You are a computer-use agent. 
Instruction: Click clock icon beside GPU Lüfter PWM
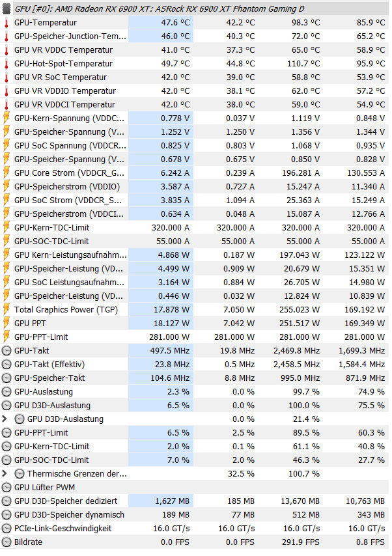[7, 488]
